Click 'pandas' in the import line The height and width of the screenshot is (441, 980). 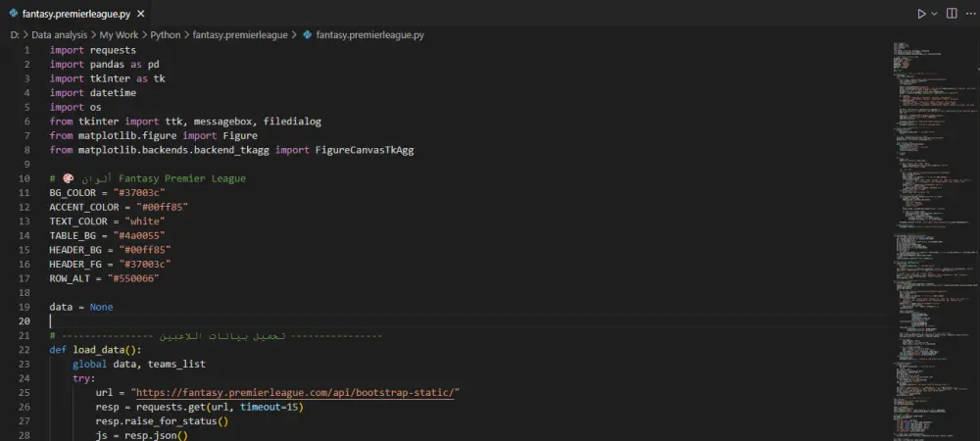(108, 65)
